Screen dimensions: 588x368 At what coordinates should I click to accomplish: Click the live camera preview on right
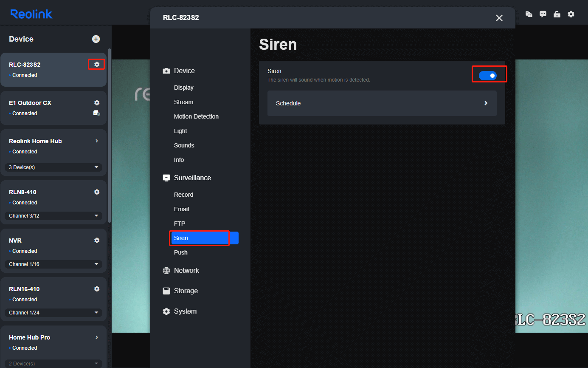click(551, 195)
